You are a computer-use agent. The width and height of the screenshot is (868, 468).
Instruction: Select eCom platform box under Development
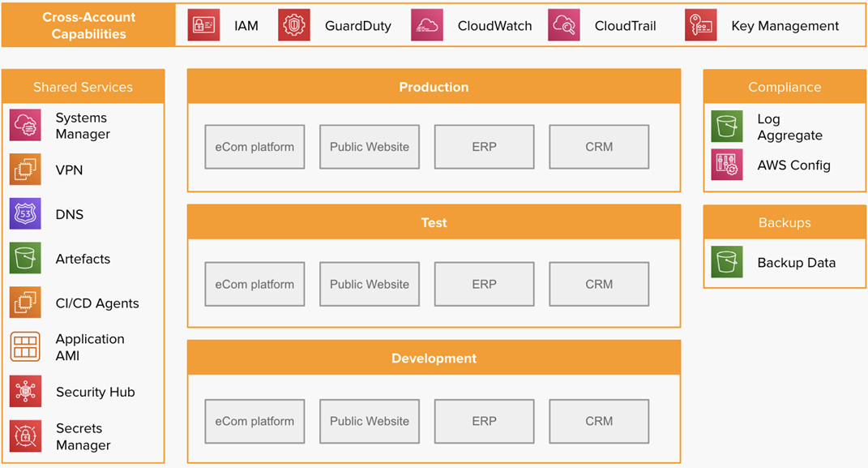pos(254,422)
